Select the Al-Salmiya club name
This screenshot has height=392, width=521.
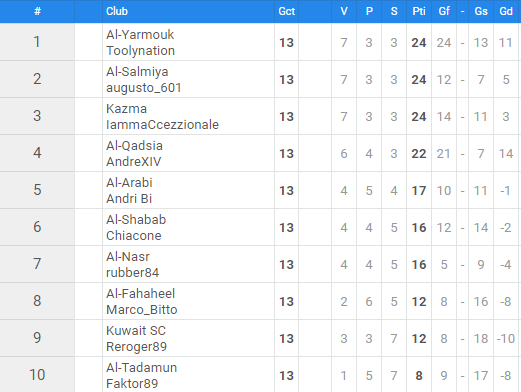pos(137,72)
